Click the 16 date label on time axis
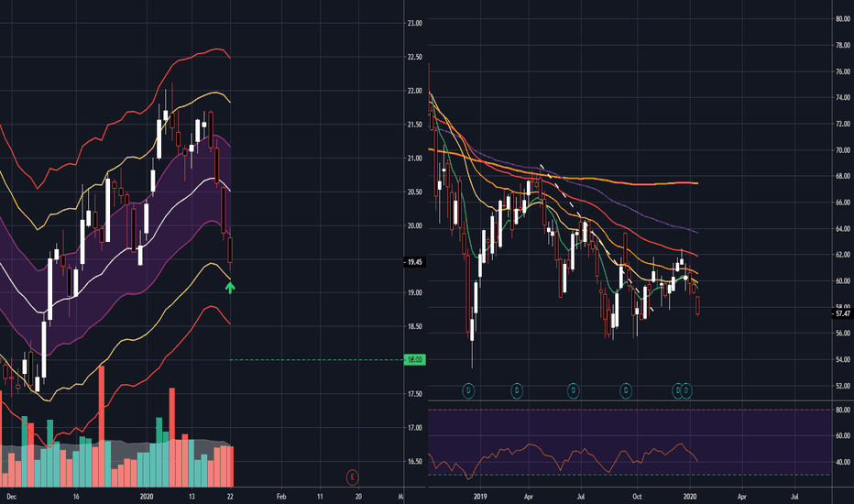Image resolution: width=854 pixels, height=504 pixels. (76, 497)
